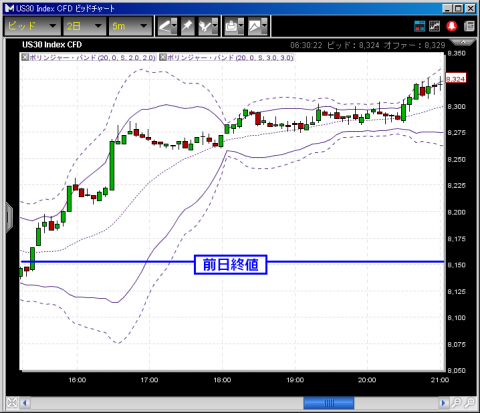Open the red alert bell icon
480x413 pixels.
pos(452,26)
